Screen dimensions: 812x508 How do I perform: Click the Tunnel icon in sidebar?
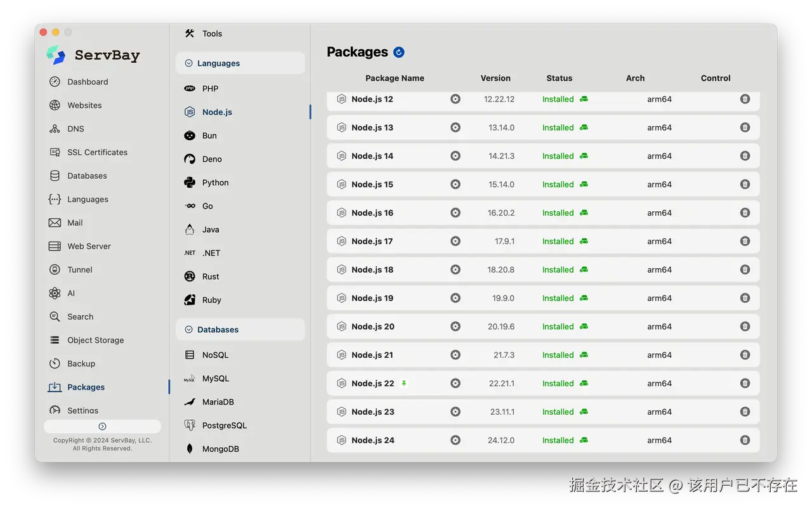click(55, 270)
